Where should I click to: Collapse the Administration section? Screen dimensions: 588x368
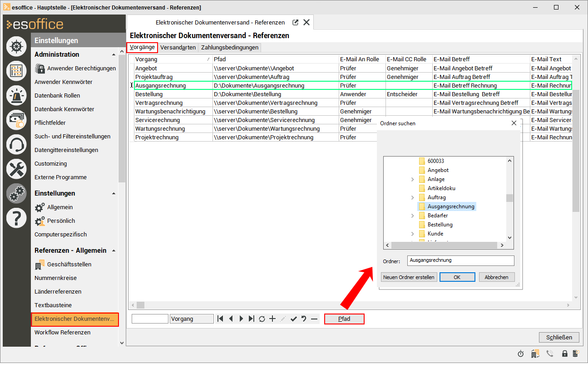pyautogui.click(x=114, y=54)
